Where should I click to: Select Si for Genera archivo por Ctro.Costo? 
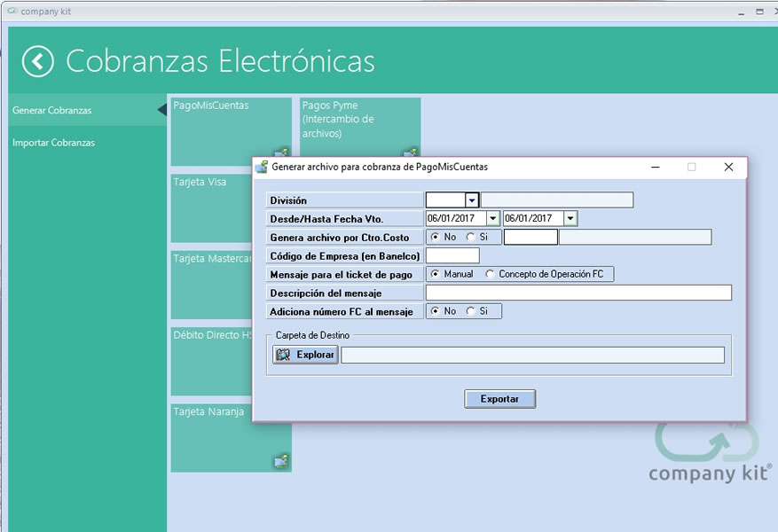(470, 237)
